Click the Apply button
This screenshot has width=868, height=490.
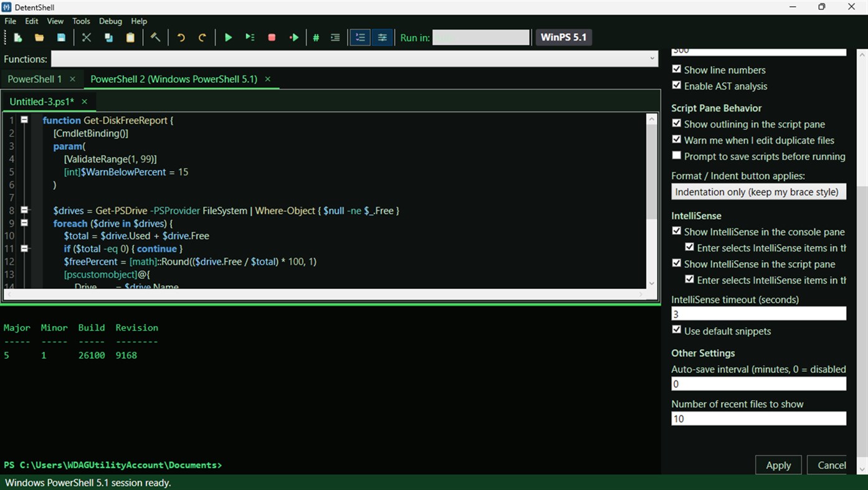pyautogui.click(x=778, y=465)
